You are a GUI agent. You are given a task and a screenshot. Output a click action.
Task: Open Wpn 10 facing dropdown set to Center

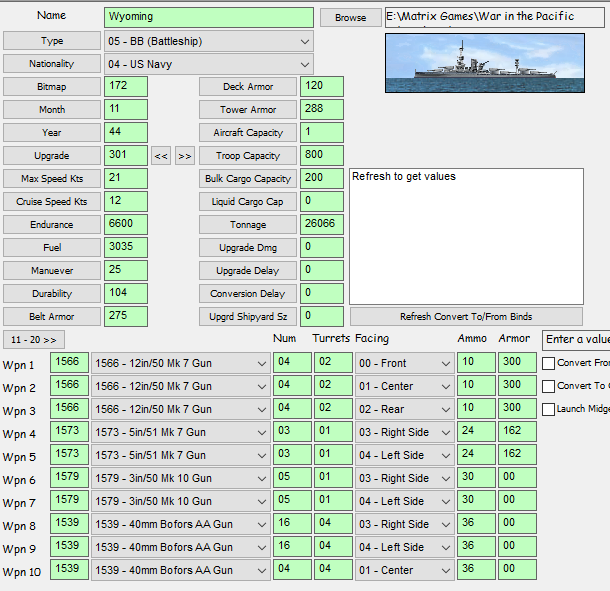click(x=405, y=570)
